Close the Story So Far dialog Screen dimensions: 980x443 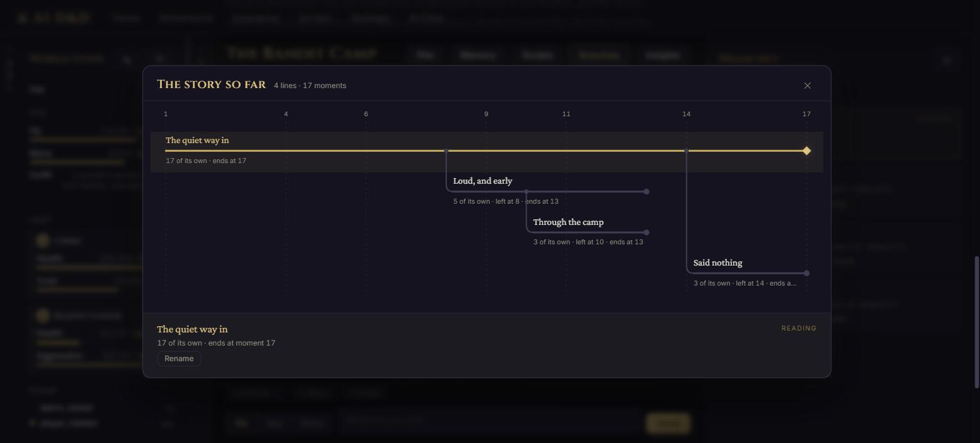tap(807, 86)
